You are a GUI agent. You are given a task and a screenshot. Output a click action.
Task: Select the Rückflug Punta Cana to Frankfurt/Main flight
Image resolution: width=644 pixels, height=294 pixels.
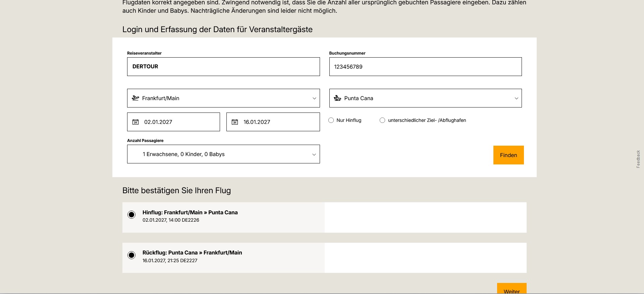click(131, 255)
